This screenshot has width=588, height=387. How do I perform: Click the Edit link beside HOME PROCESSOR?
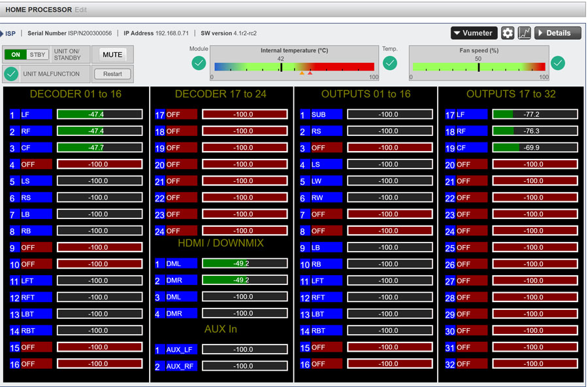coord(80,10)
